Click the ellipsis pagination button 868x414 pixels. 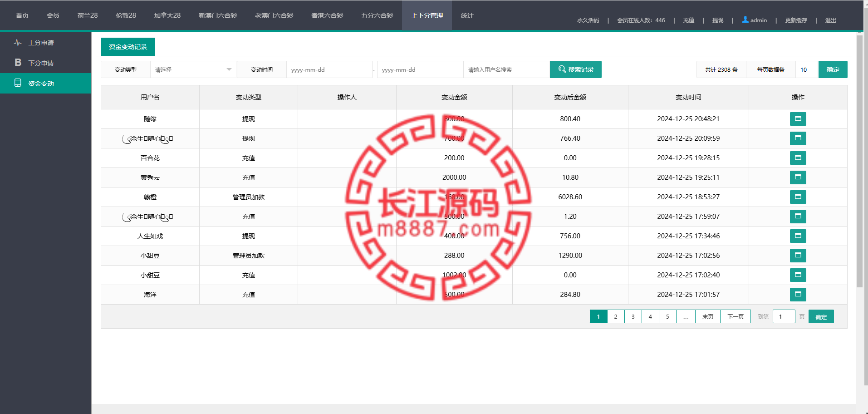[x=686, y=316]
